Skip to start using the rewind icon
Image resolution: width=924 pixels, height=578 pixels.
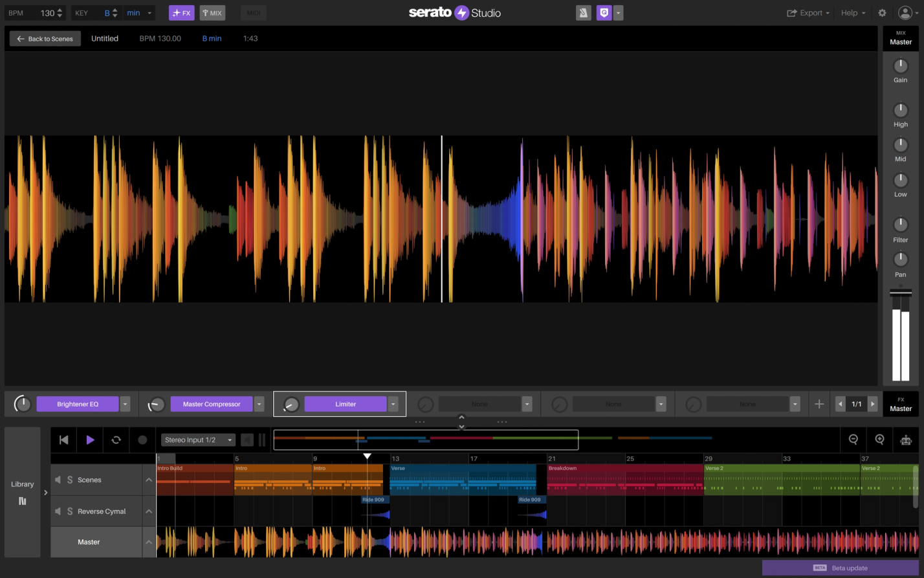[x=63, y=439]
